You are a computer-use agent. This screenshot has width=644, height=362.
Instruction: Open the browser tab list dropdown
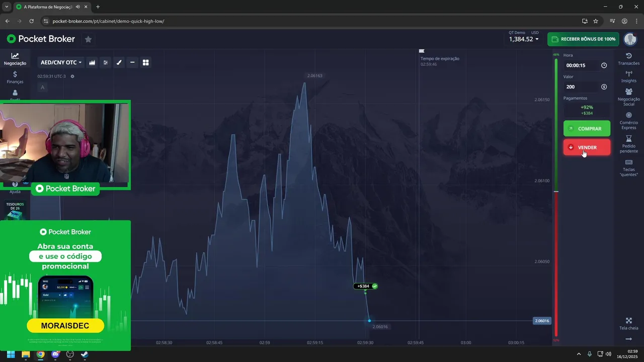pos(6,7)
